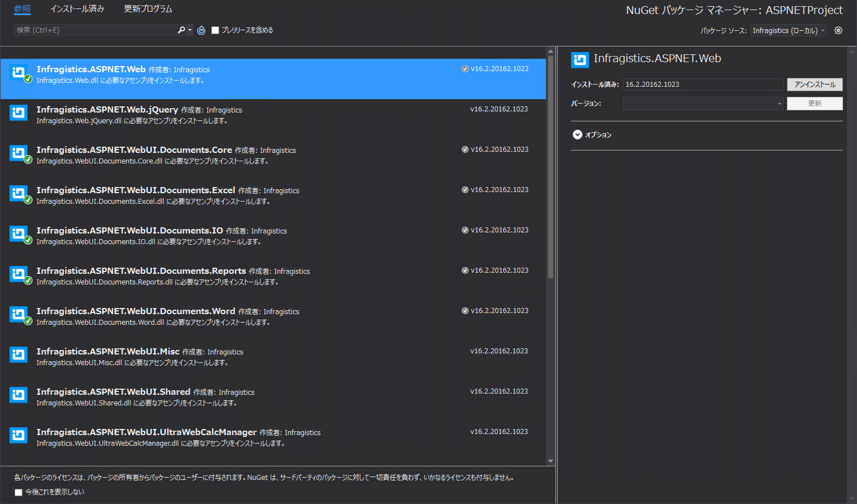Viewport: 857px width, 504px height.
Task: Select the Infragistics.ASPNET.WebUI.Shared package name
Action: 113,391
